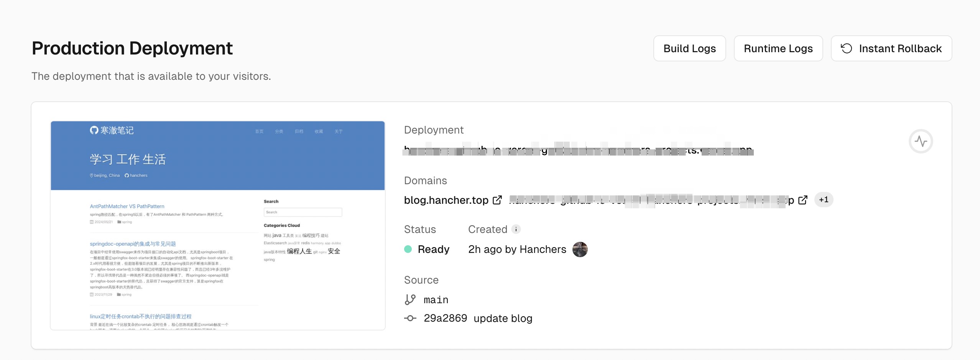
Task: Click the green Ready status indicator
Action: [408, 249]
